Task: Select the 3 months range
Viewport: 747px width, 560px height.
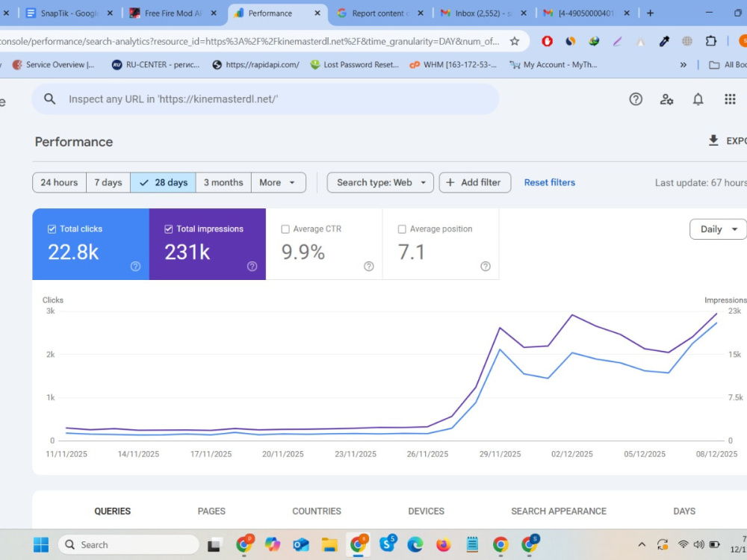Action: (x=223, y=182)
